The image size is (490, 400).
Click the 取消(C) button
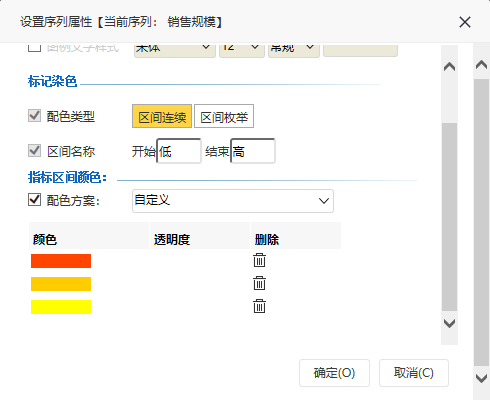click(414, 373)
